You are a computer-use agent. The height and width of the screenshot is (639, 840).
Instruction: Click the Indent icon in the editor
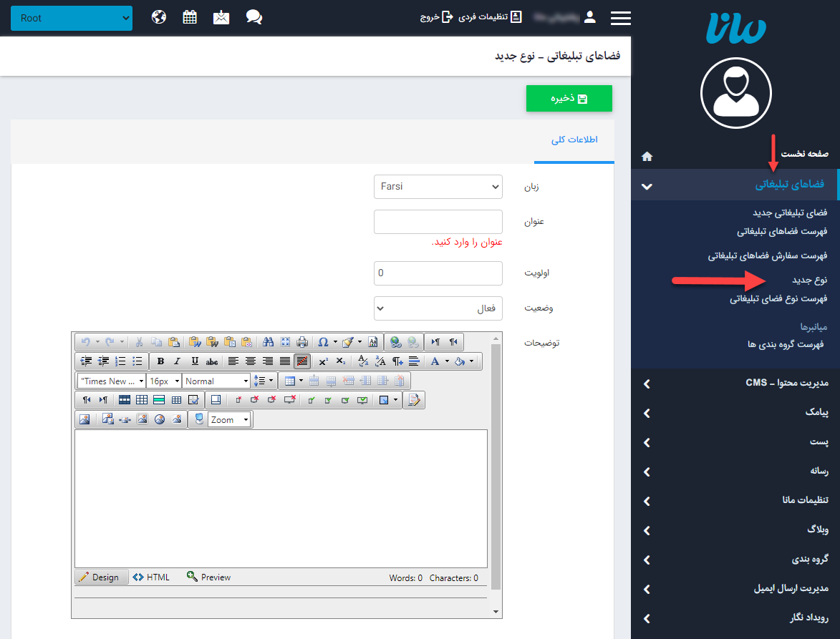point(86,361)
